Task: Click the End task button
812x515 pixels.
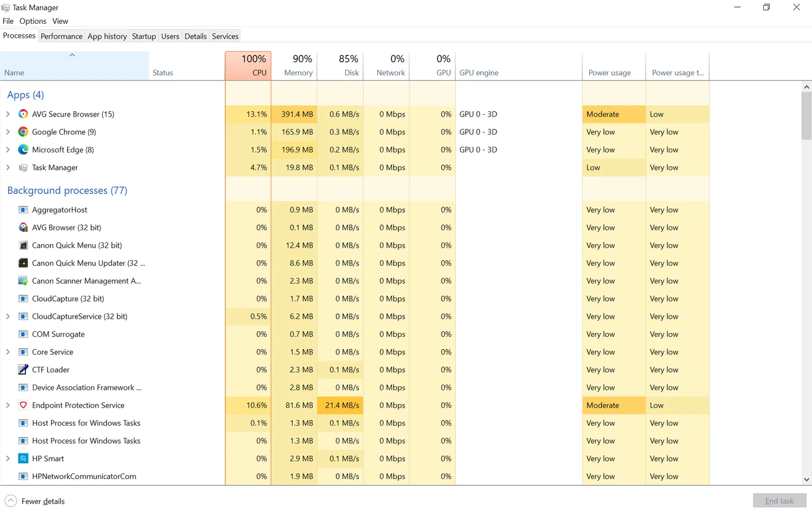Action: [x=780, y=501]
